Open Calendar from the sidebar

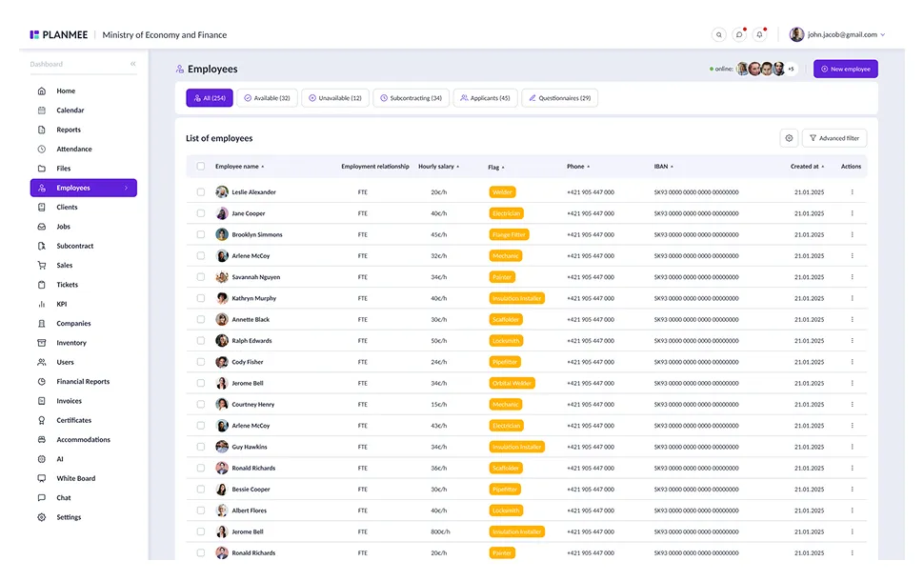tap(70, 110)
